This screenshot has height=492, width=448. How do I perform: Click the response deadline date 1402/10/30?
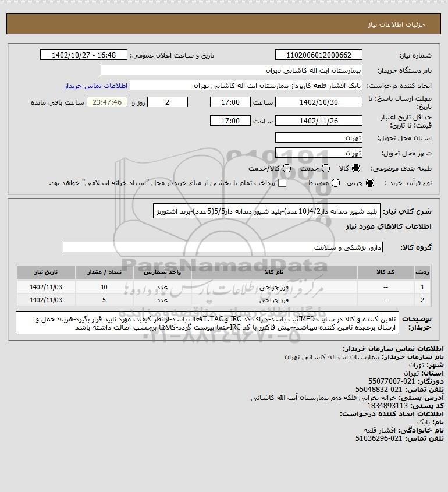[x=318, y=102]
